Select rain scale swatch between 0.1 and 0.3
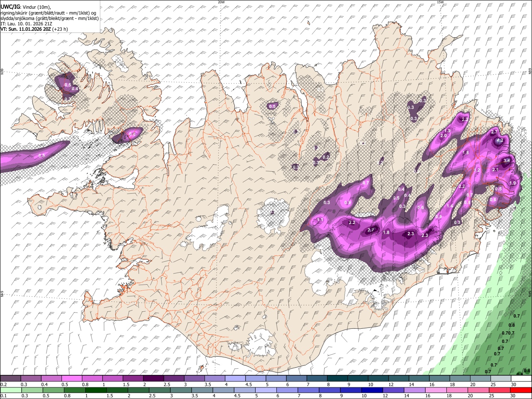This screenshot has width=532, height=399. (x=10, y=390)
